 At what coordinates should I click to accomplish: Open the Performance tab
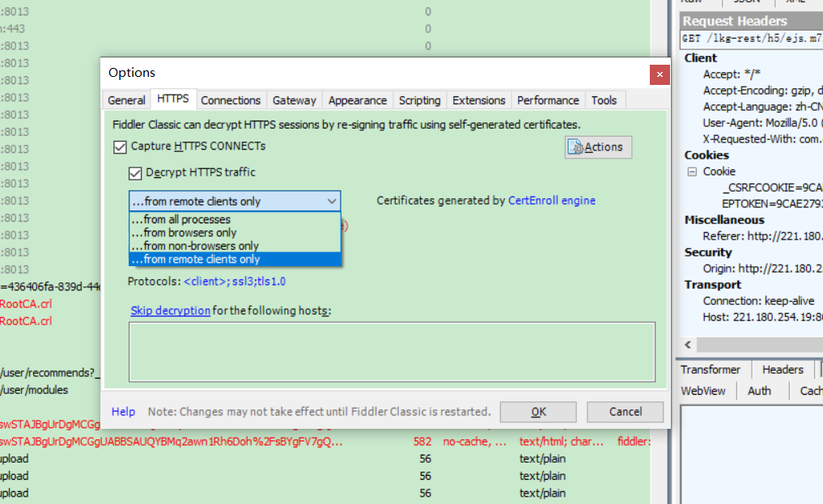click(548, 100)
